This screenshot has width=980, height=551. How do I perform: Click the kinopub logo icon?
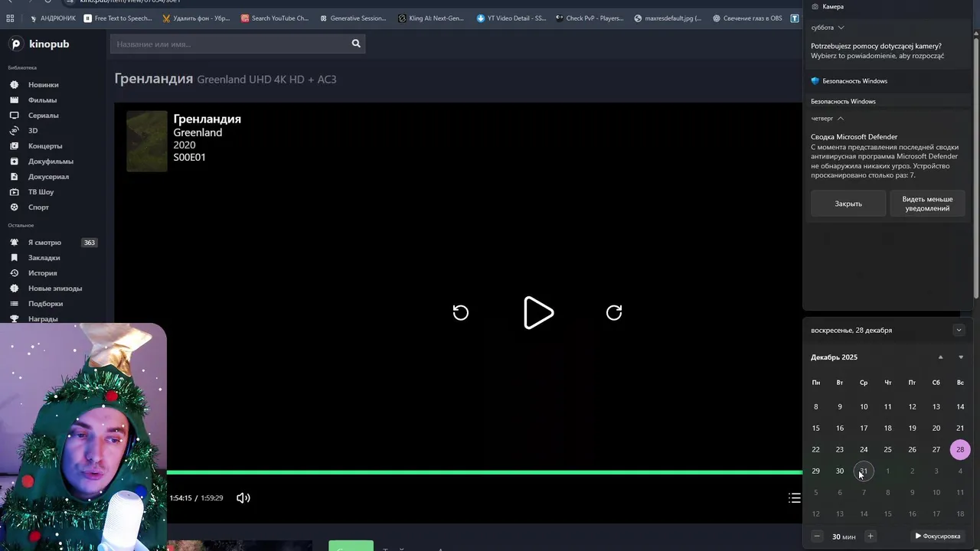coord(15,44)
